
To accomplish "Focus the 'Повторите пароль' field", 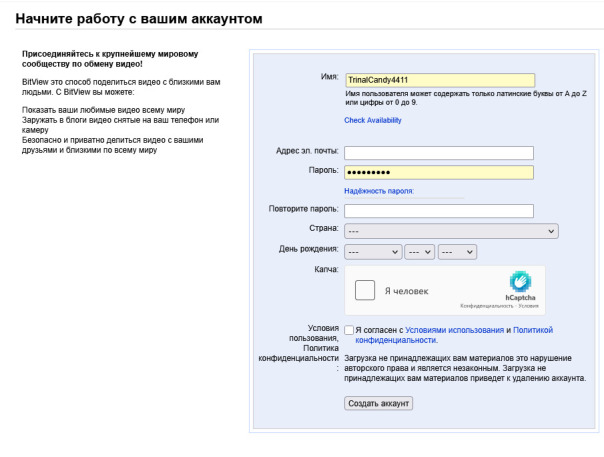I will coord(439,211).
